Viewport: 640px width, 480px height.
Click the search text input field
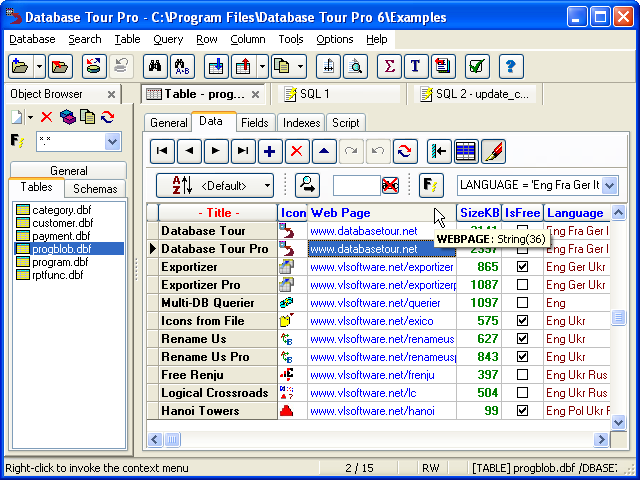click(x=357, y=186)
